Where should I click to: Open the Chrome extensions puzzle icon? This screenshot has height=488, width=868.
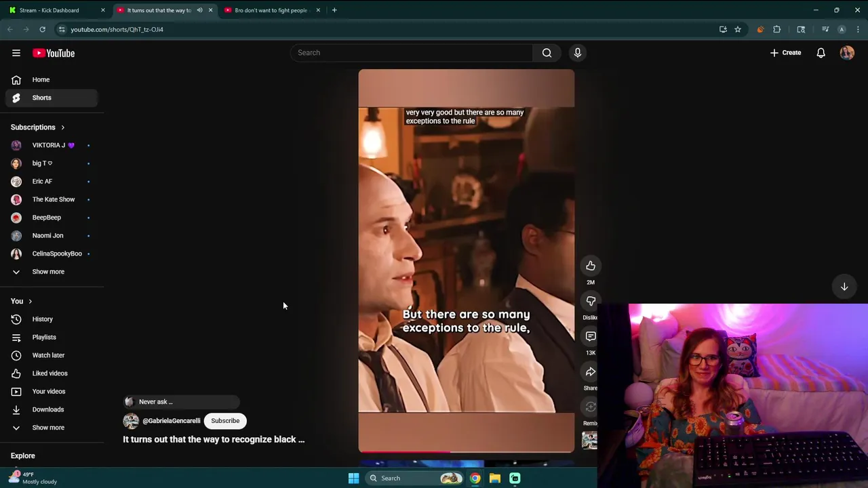pos(777,29)
